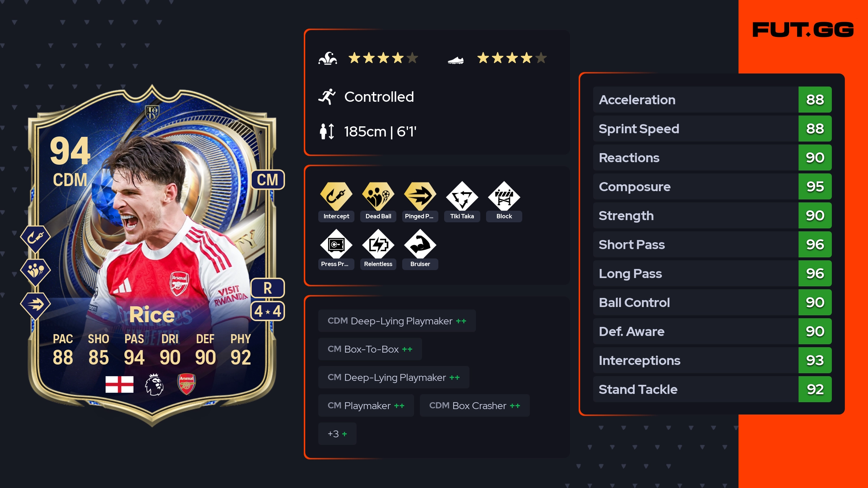Viewport: 868px width, 488px height.
Task: Select the CDM Deep-Lying Playmaker role
Action: (397, 321)
